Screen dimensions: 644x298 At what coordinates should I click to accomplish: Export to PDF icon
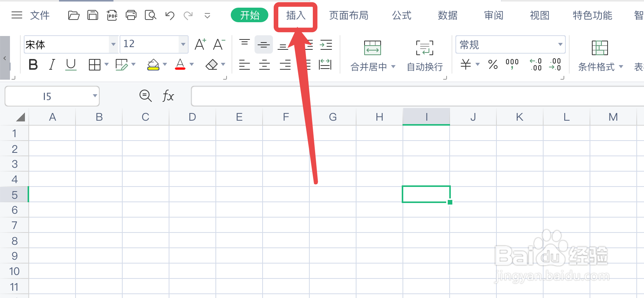pos(112,15)
